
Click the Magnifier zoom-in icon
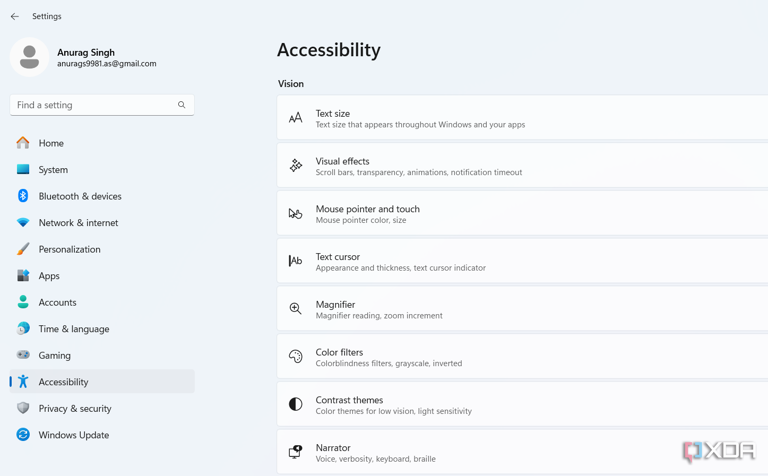(295, 309)
